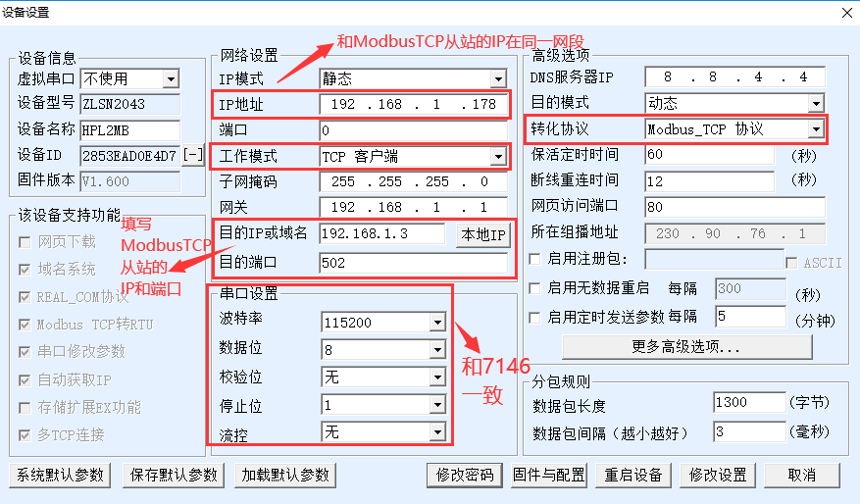Click the [-] button next to 设备ID
This screenshot has height=504, width=860.
pyautogui.click(x=193, y=155)
